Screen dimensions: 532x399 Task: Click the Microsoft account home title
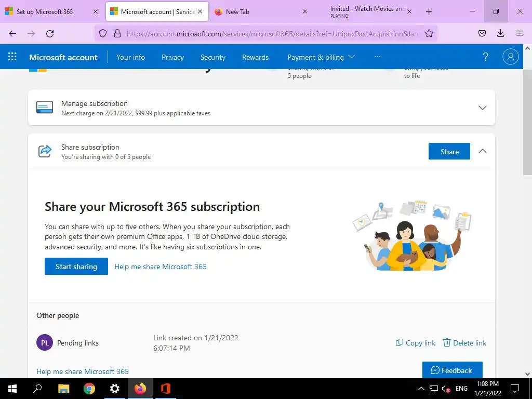coord(63,57)
